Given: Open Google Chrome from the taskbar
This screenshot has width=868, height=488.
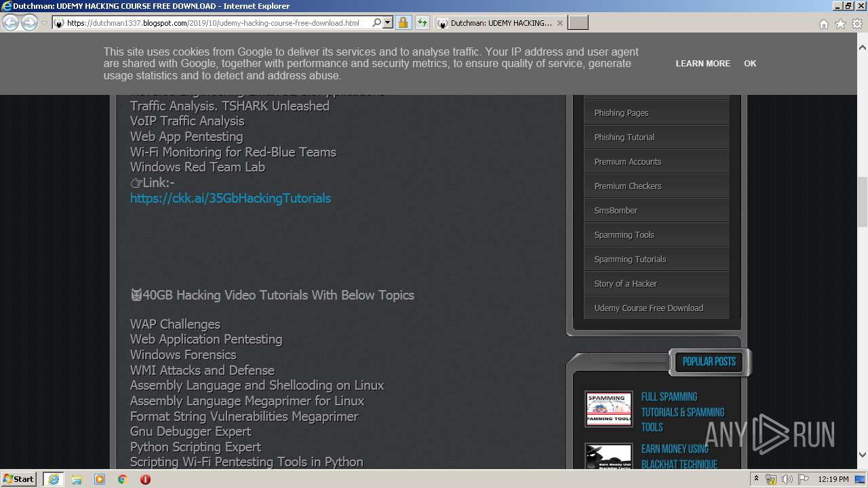Looking at the screenshot, I should (x=123, y=479).
